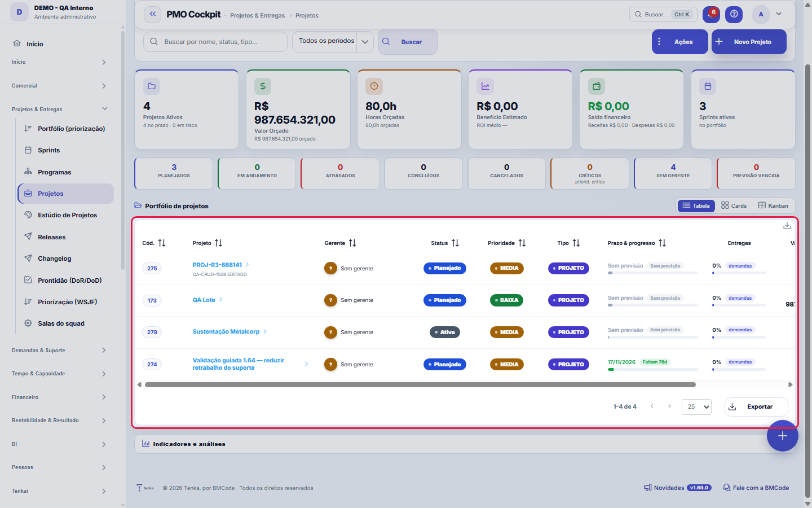812x508 pixels.
Task: Open Releases in sidebar
Action: 65,237
